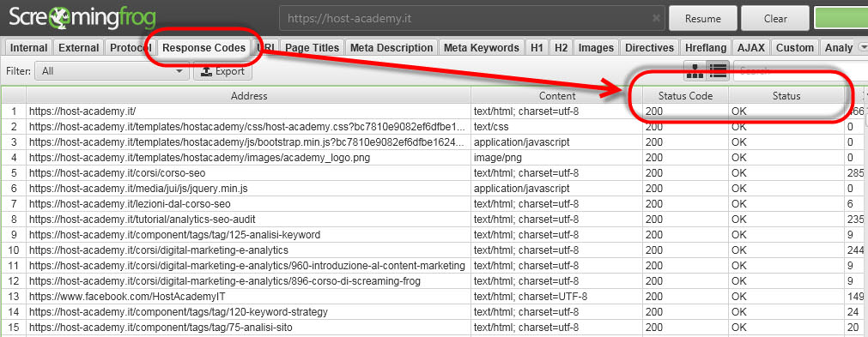Open the Hreflang tab
Image resolution: width=868 pixels, height=337 pixels.
[x=705, y=47]
